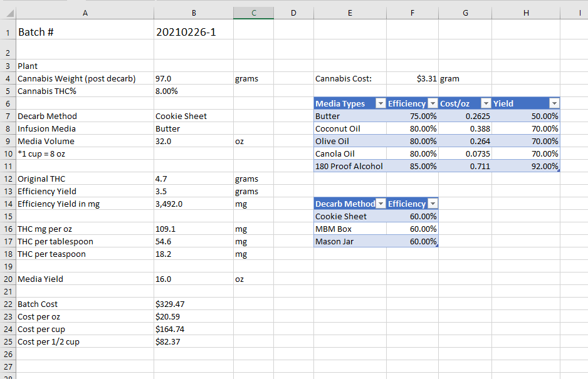Open the Media Types table Efficiency filter dropdown
This screenshot has width=588, height=379.
coord(433,103)
